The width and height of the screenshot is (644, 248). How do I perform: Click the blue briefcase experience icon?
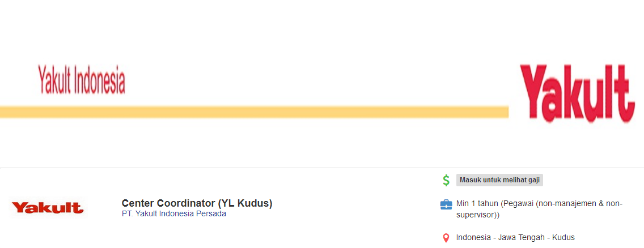tap(446, 204)
